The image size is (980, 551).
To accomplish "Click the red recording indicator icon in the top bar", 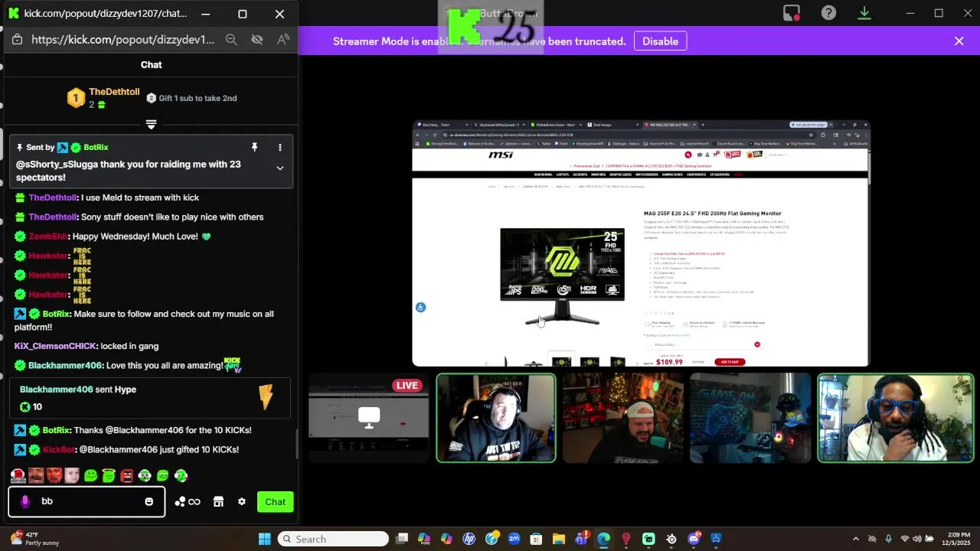I will (792, 13).
